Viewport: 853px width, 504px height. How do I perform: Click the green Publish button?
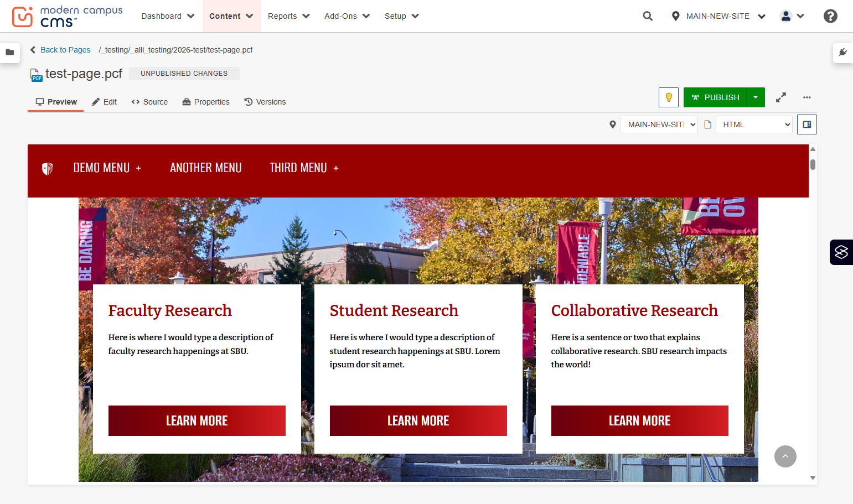pyautogui.click(x=715, y=97)
